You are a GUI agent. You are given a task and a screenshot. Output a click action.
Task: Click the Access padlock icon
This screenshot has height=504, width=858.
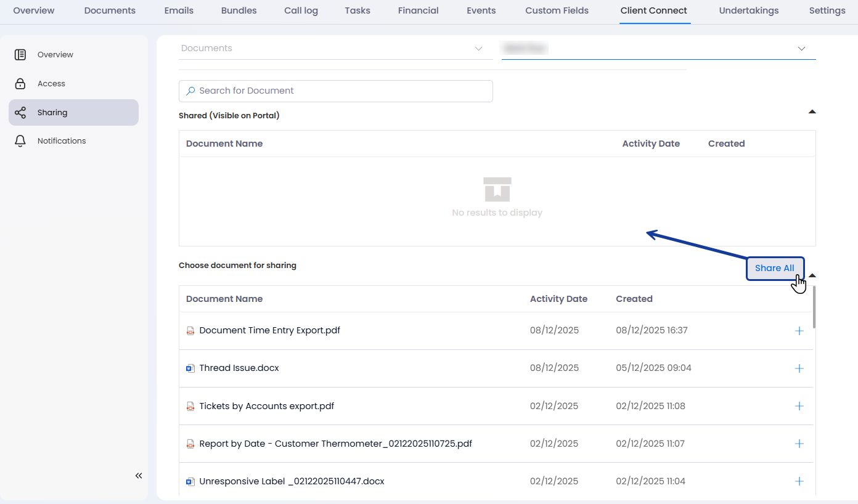[x=20, y=84]
